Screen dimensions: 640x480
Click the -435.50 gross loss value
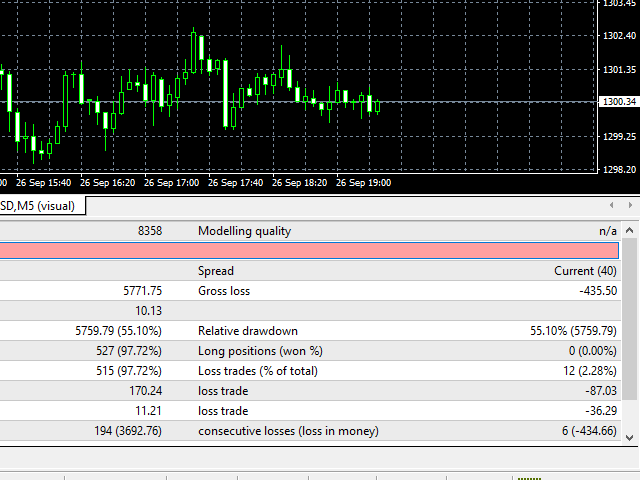pos(598,291)
